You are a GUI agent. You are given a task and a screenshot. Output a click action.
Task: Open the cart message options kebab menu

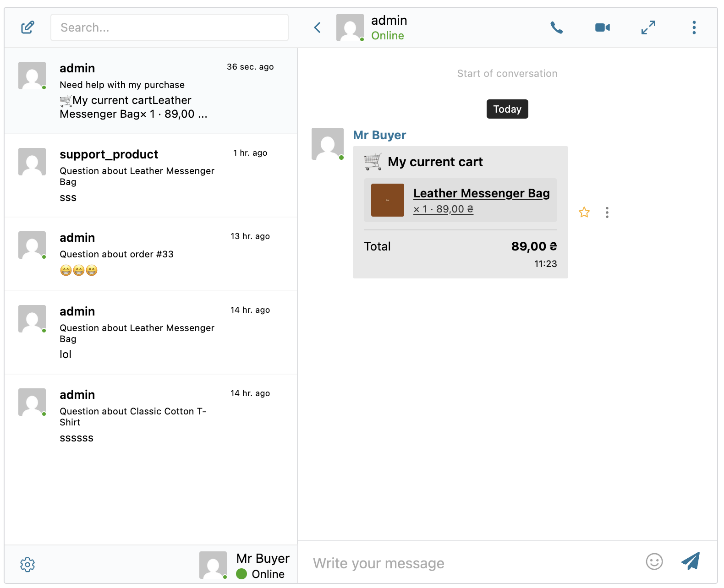click(x=607, y=212)
